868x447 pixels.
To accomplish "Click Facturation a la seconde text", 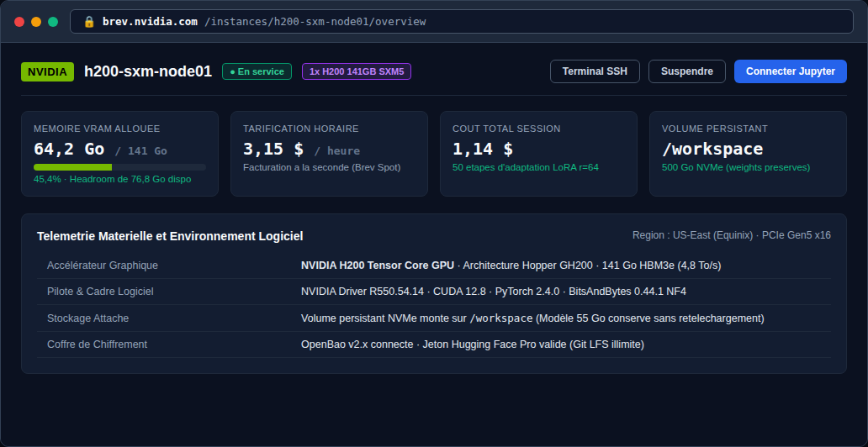I will (x=321, y=167).
